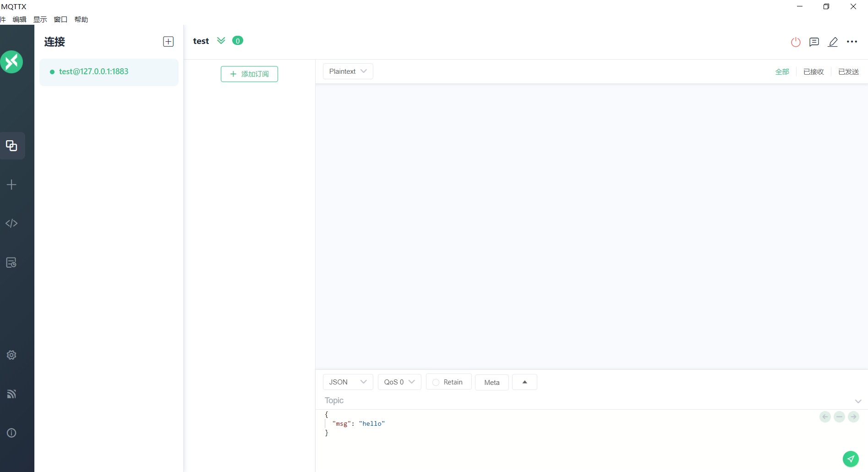Viewport: 868px width, 472px height.
Task: Click the JSON payload editor text
Action: pyautogui.click(x=355, y=423)
